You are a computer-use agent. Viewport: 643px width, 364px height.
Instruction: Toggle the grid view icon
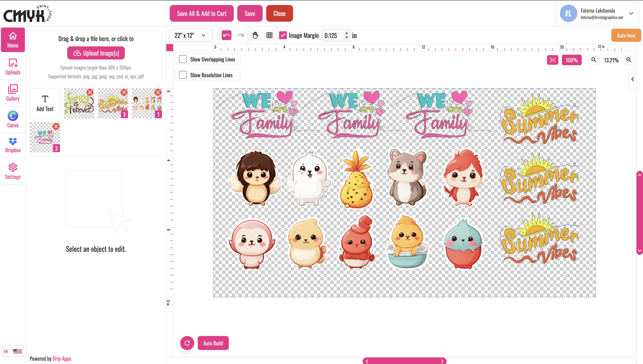point(269,35)
